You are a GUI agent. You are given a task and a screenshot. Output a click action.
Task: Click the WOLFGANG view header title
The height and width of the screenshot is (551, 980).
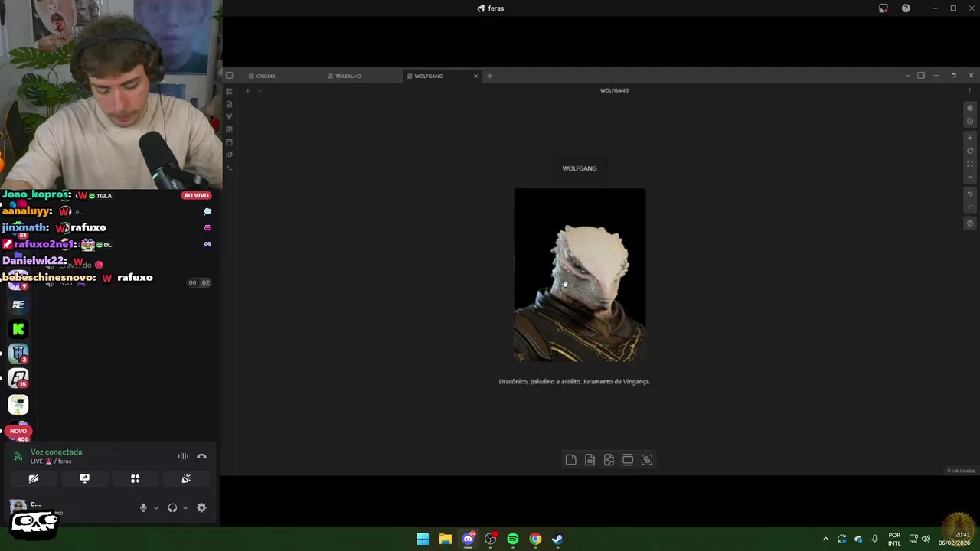(x=614, y=90)
